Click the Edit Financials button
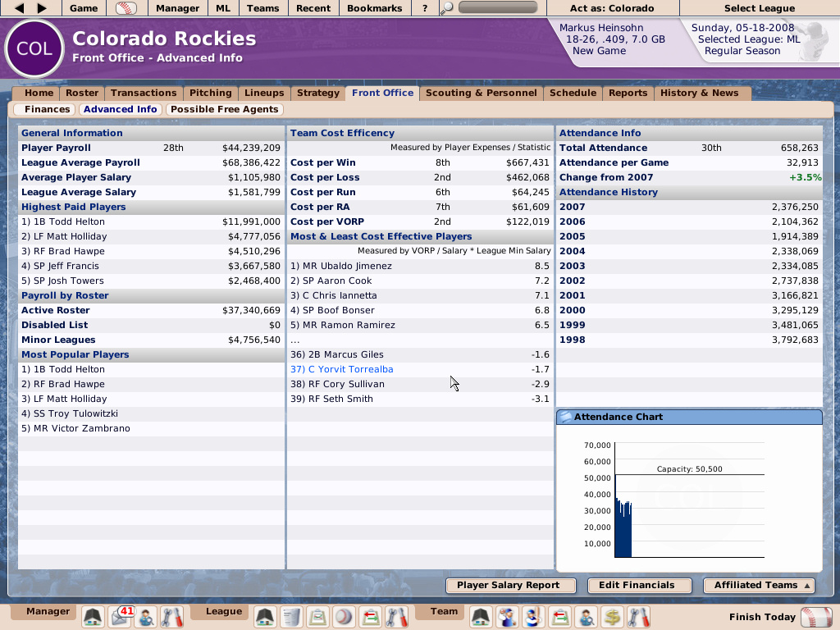 click(x=639, y=586)
